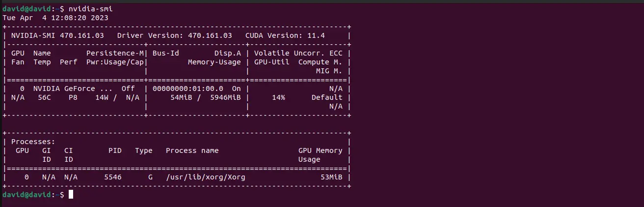Viewport: 644px width, 207px height.
Task: Click the Persistence-M column header
Action: [115, 53]
